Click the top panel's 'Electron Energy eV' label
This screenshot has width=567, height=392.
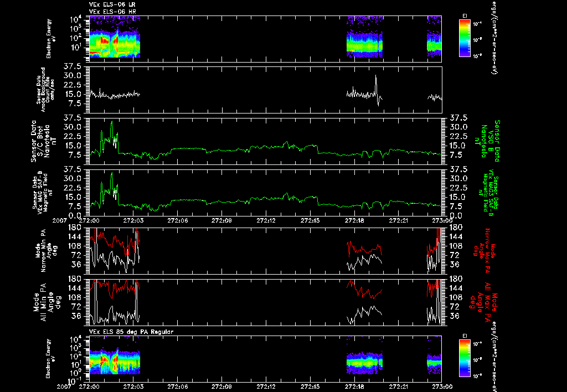coord(50,39)
